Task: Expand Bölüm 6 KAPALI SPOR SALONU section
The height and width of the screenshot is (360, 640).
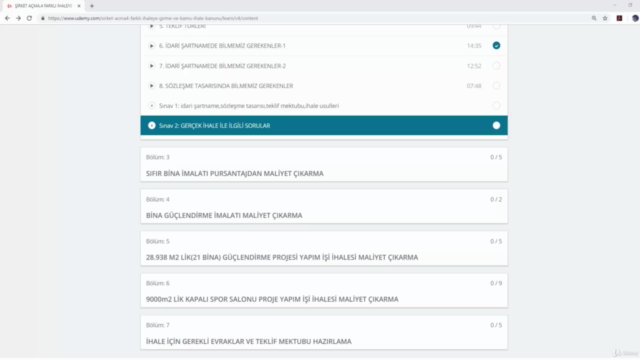Action: (x=324, y=291)
